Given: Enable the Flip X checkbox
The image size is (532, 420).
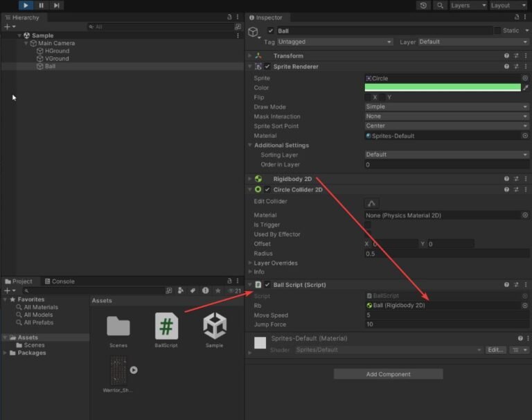Looking at the screenshot, I should pos(368,98).
